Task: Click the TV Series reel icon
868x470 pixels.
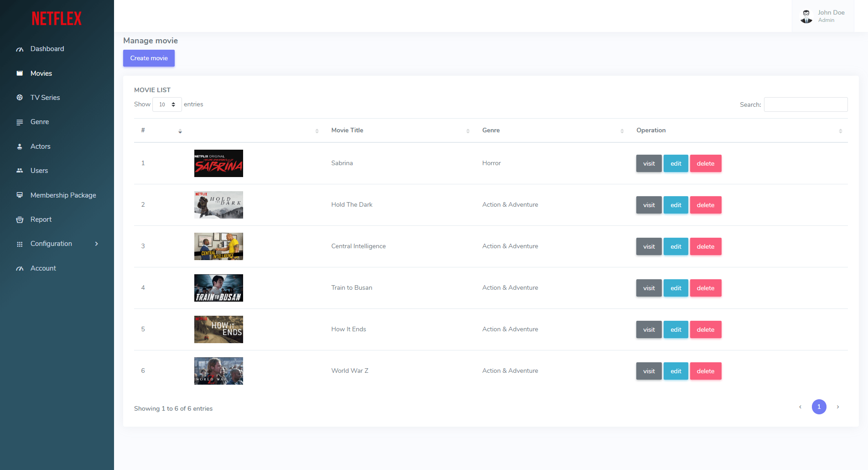Action: coord(20,98)
